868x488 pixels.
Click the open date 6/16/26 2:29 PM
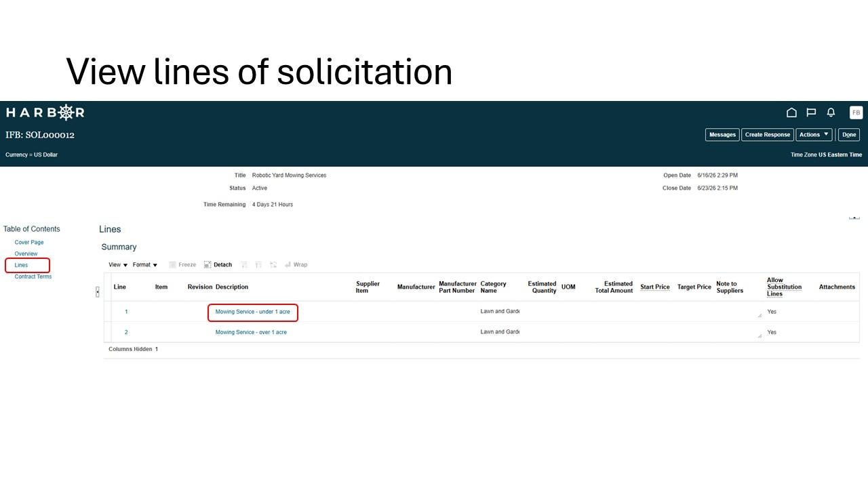point(717,176)
